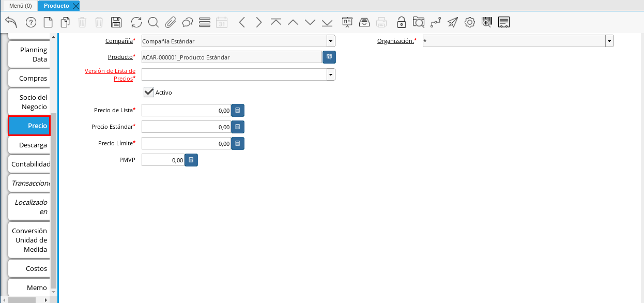Open the gear process icon
Viewport: 644px width, 303px height.
point(470,22)
